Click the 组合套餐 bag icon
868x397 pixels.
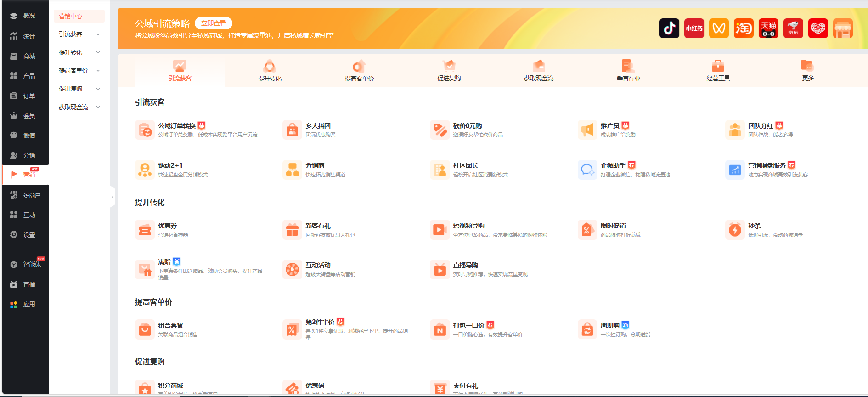point(145,329)
